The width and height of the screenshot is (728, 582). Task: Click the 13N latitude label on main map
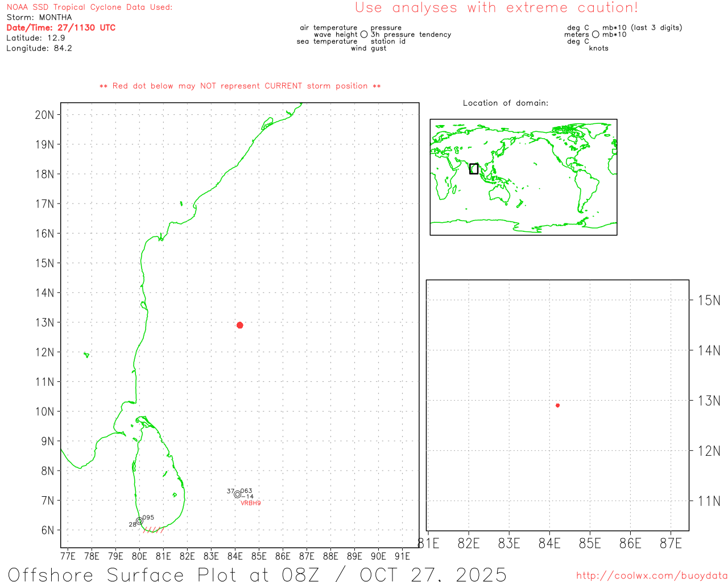tap(44, 323)
